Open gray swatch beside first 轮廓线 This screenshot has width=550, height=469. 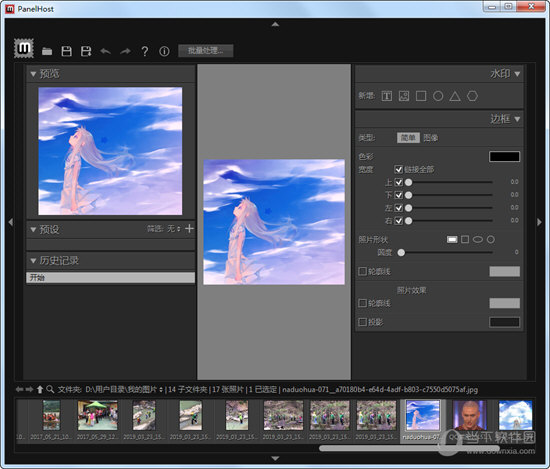pyautogui.click(x=504, y=271)
